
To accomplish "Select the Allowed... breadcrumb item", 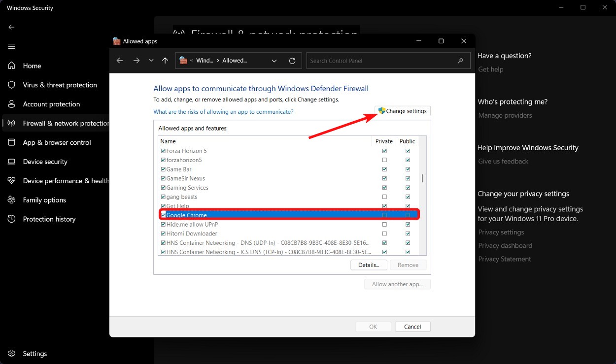I will (x=235, y=60).
